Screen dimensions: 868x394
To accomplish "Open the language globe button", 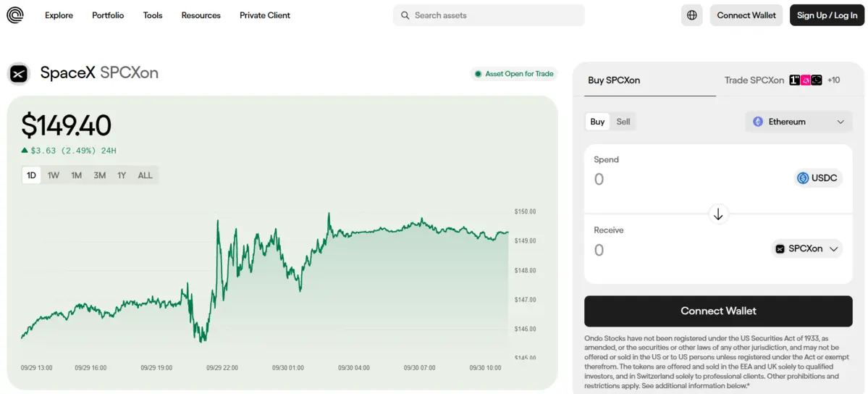I will point(691,15).
